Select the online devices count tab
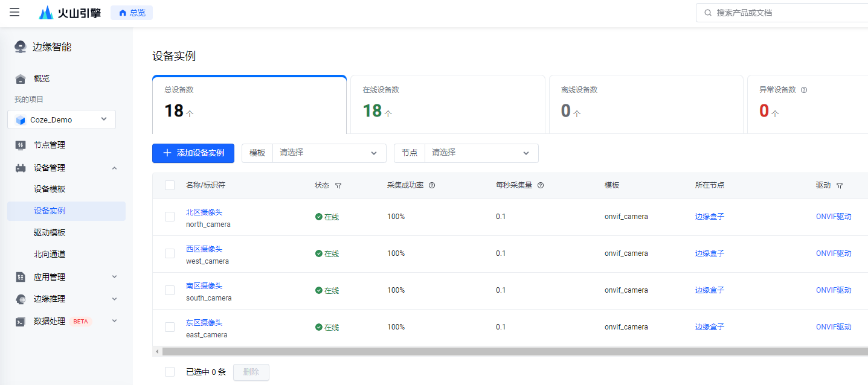This screenshot has height=385, width=868. coord(447,104)
